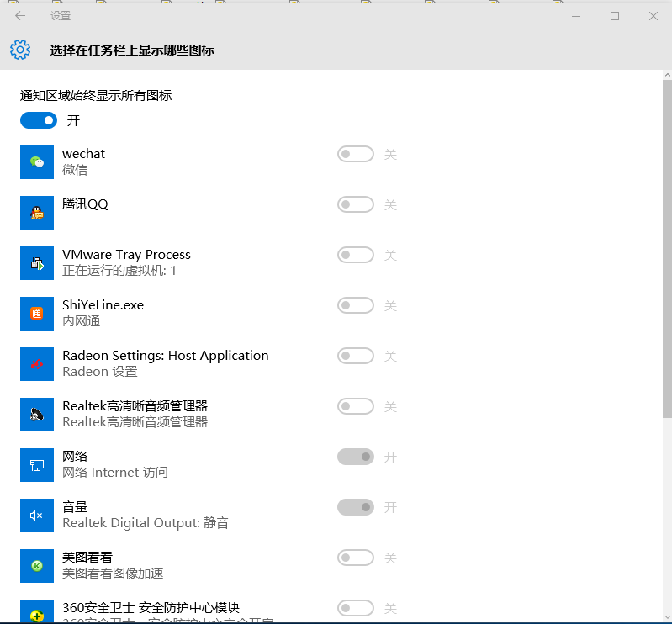
Task: Click the text 微信
Action: (75, 170)
